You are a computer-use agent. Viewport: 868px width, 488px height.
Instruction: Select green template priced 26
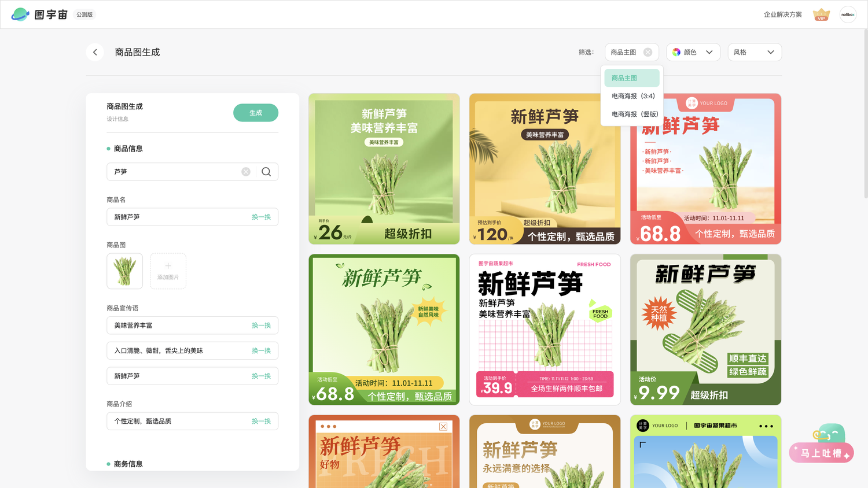coord(384,169)
